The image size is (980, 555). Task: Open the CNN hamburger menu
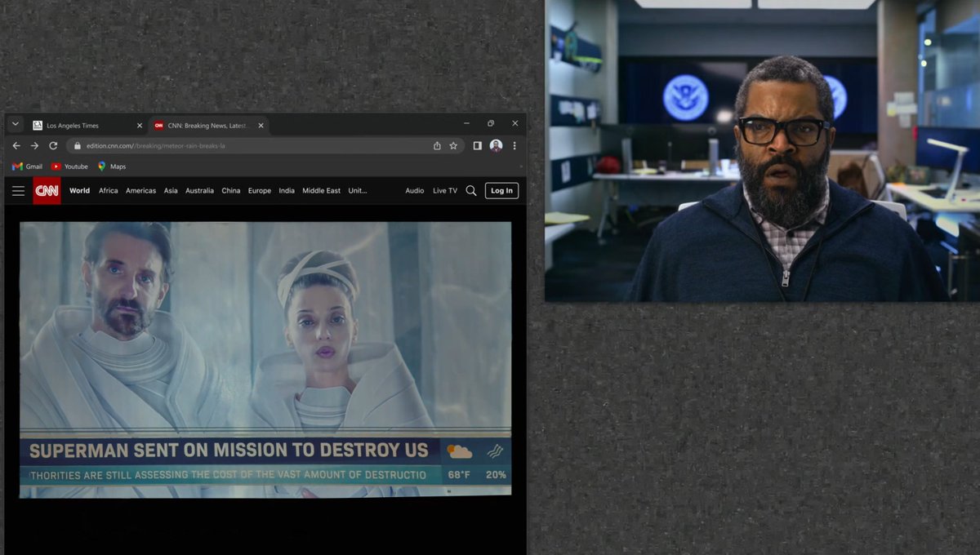[18, 191]
